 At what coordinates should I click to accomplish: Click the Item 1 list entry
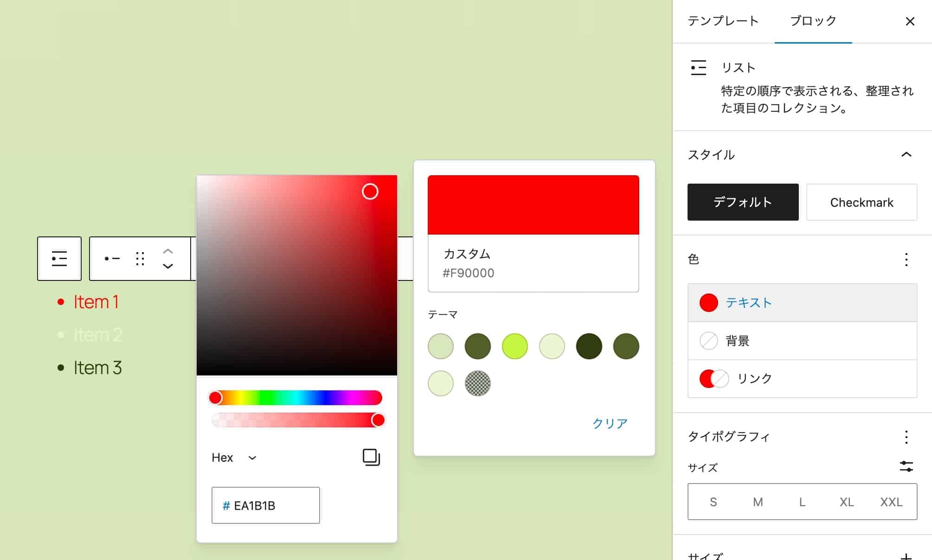[96, 302]
